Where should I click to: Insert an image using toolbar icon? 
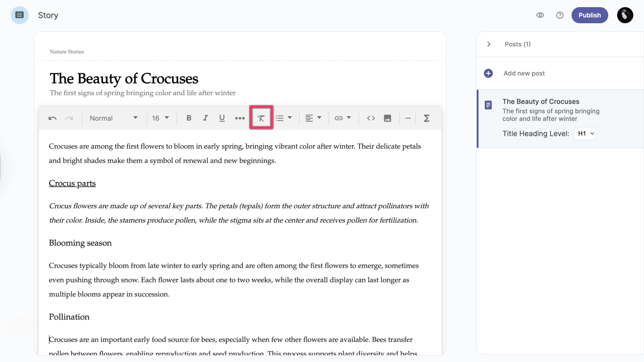(x=387, y=118)
